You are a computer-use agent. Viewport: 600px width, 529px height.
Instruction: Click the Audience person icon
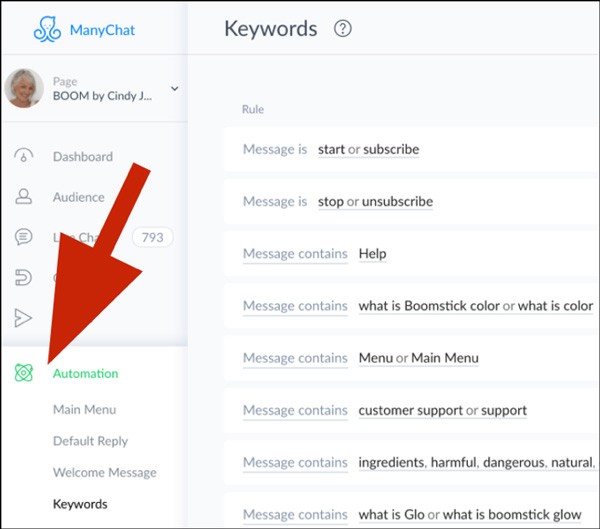pos(23,196)
